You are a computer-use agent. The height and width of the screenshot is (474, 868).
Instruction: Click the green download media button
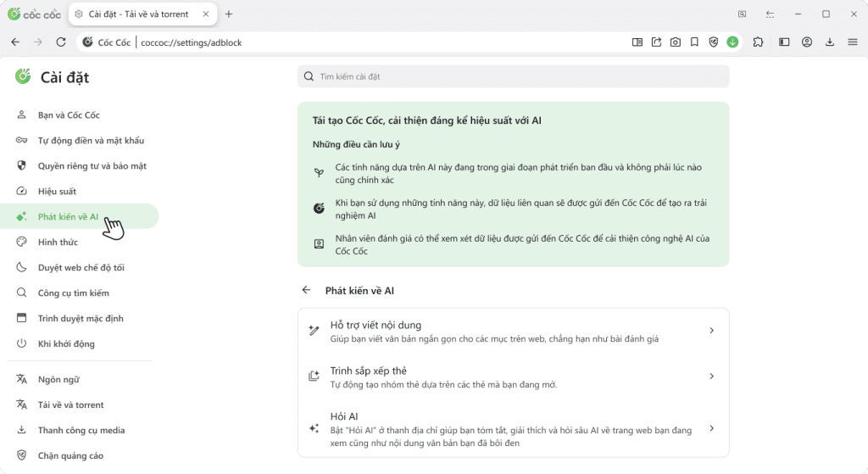click(x=732, y=42)
